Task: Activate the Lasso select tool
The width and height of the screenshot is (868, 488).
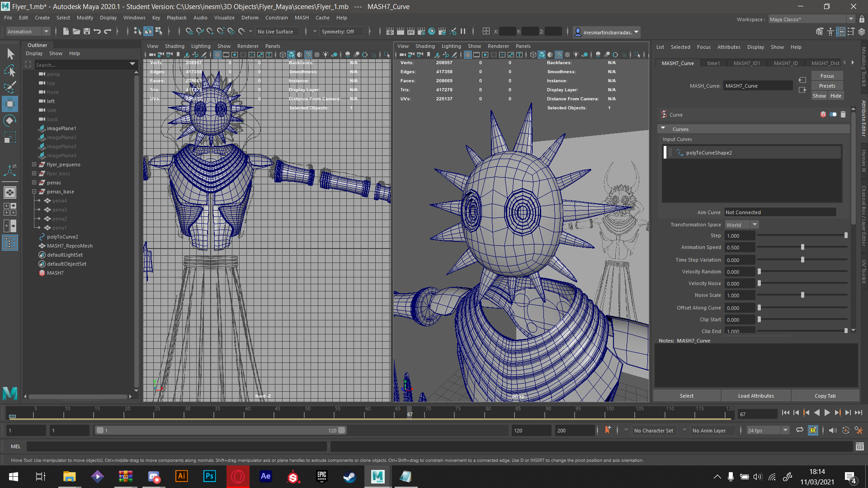Action: tap(10, 71)
